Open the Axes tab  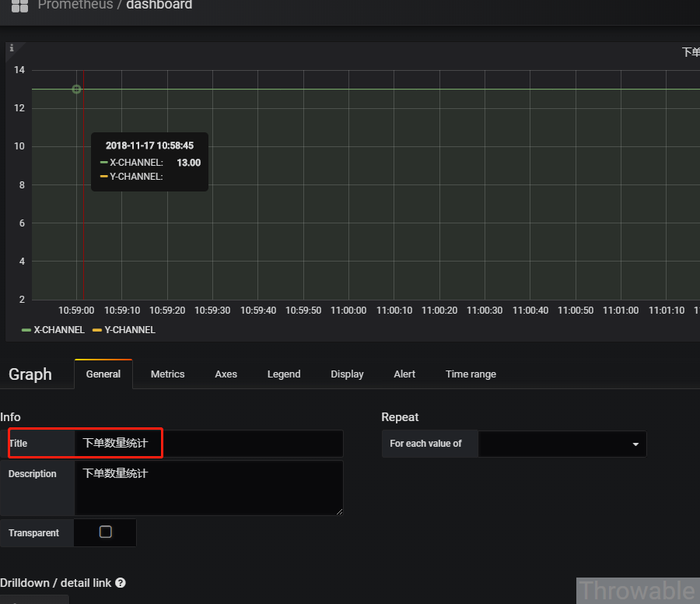click(x=226, y=374)
